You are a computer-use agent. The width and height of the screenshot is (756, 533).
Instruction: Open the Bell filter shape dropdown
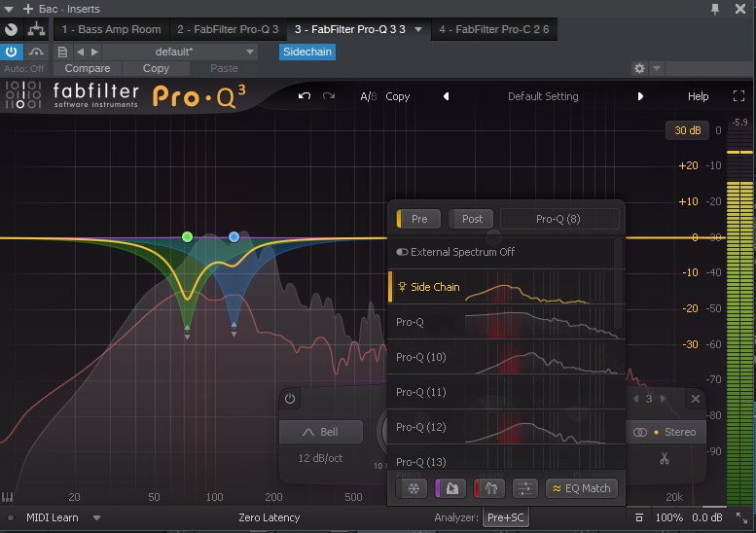click(x=321, y=432)
